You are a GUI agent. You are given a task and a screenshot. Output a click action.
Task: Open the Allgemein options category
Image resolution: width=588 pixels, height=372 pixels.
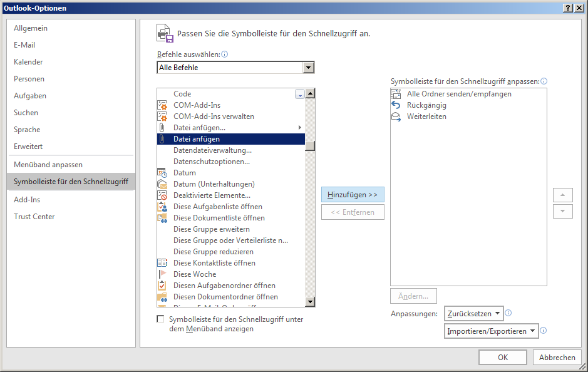click(x=71, y=28)
